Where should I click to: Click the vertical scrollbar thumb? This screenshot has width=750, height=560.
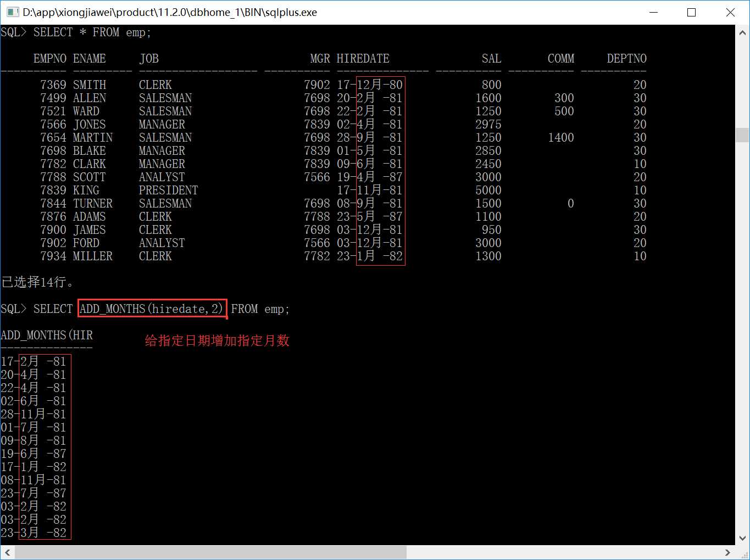click(x=742, y=135)
